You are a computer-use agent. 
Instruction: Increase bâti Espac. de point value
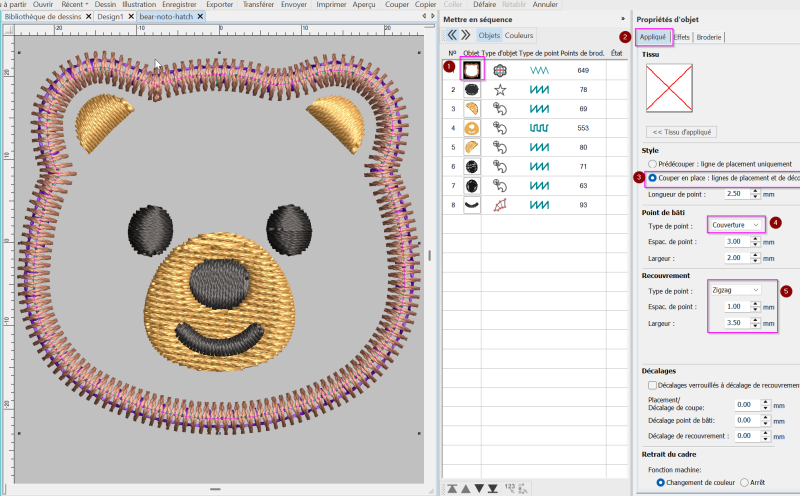tap(756, 239)
